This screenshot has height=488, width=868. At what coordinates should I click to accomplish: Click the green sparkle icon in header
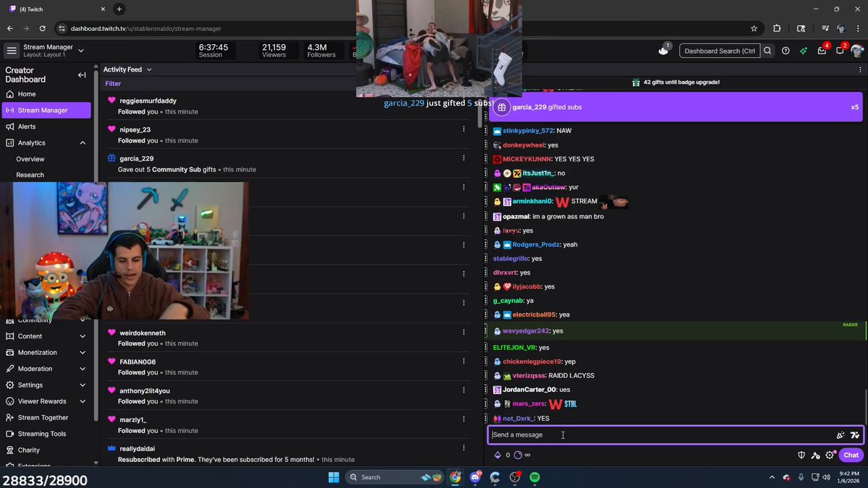(x=804, y=51)
